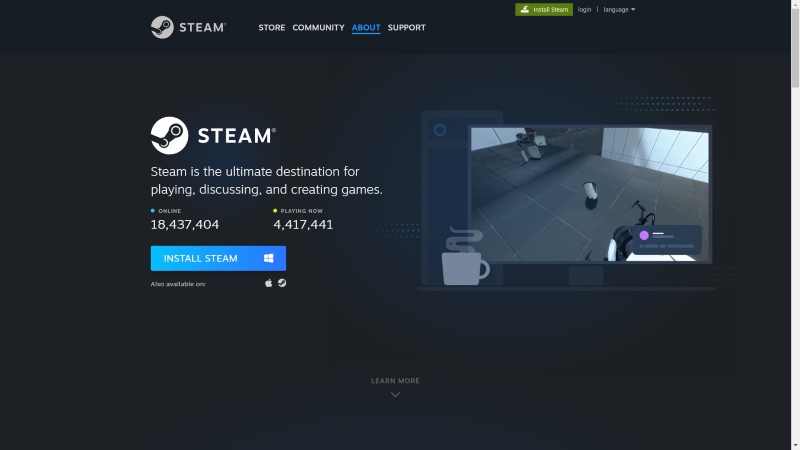Choose the Apple macOS download icon
Screen dimensions: 800x450
pyautogui.click(x=268, y=283)
